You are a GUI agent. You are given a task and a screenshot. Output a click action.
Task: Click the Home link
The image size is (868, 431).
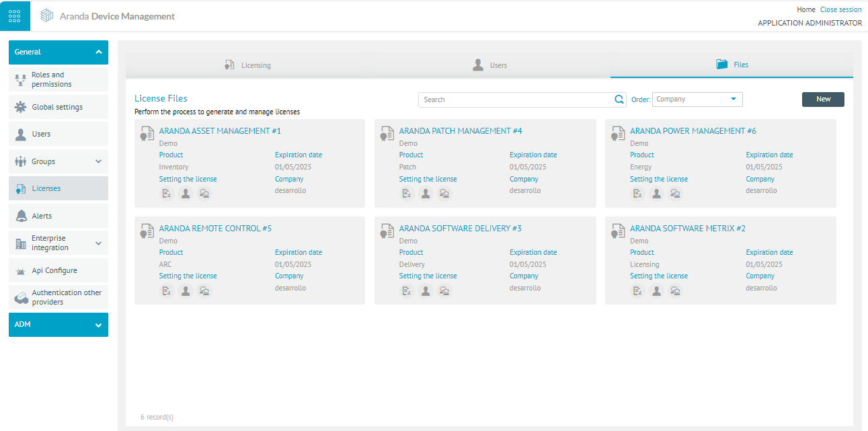(805, 10)
